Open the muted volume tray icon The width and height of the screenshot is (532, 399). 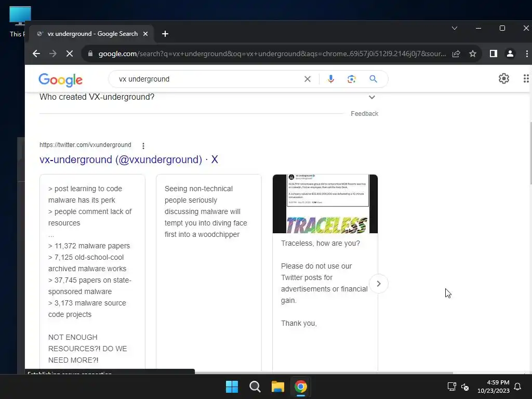pyautogui.click(x=465, y=387)
